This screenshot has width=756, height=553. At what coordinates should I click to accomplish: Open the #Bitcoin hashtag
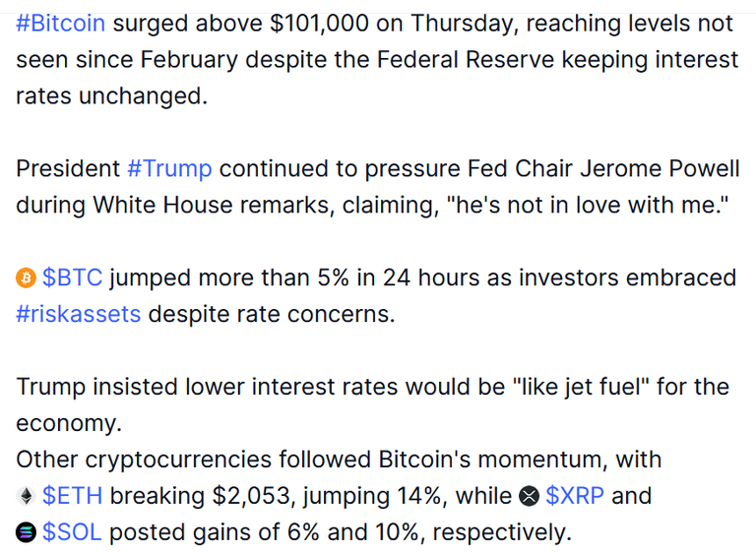(x=60, y=24)
